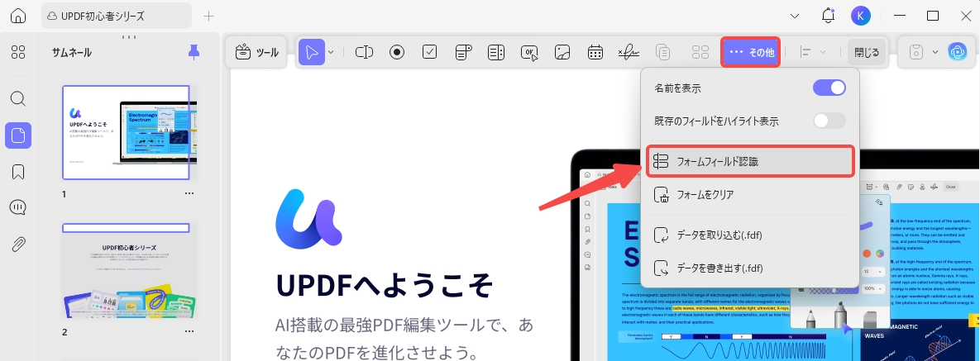
Task: Open the bookmarks sidebar icon
Action: click(18, 172)
